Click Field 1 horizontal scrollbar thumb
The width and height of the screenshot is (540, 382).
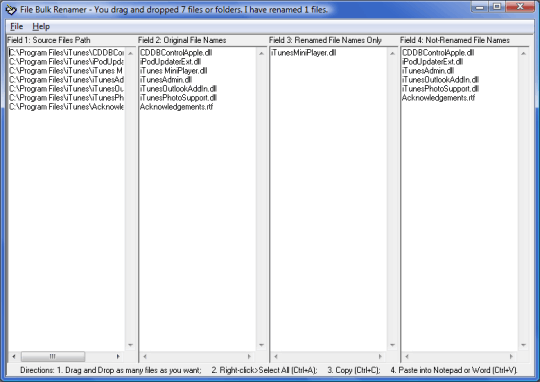pos(53,356)
